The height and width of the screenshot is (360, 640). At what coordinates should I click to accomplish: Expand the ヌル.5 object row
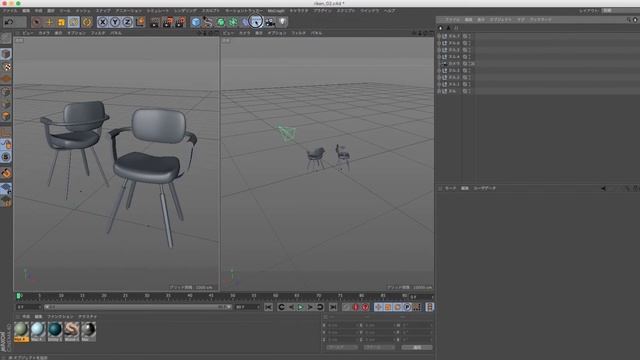click(439, 50)
